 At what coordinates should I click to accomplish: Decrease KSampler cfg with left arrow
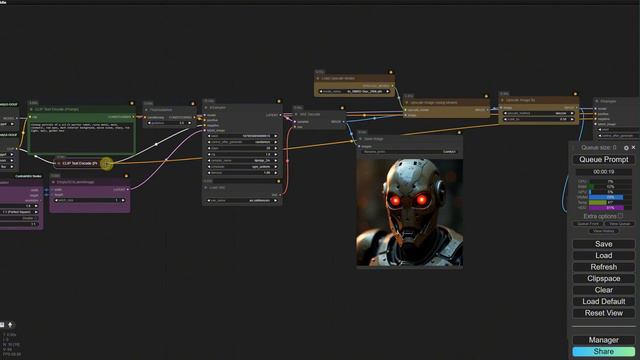(209, 154)
